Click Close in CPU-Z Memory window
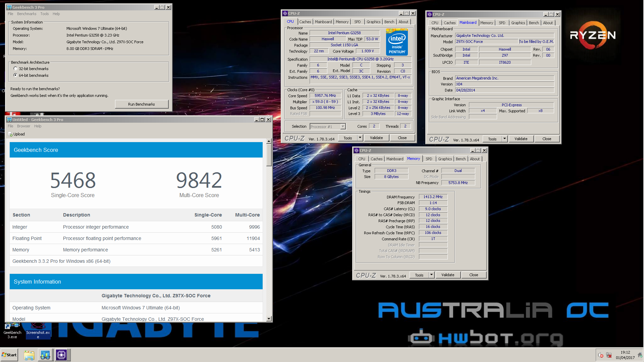This screenshot has width=644, height=362. coord(474,275)
